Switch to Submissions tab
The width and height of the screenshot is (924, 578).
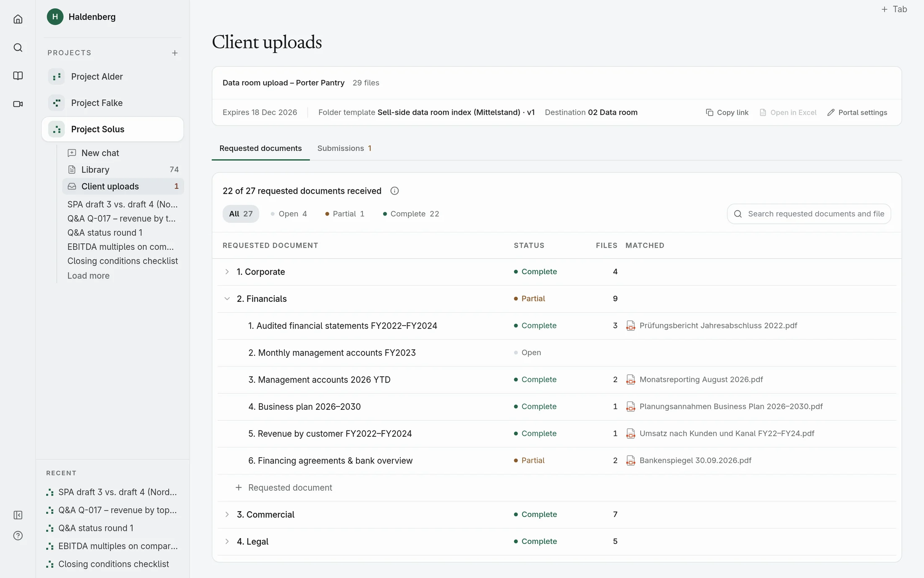344,148
